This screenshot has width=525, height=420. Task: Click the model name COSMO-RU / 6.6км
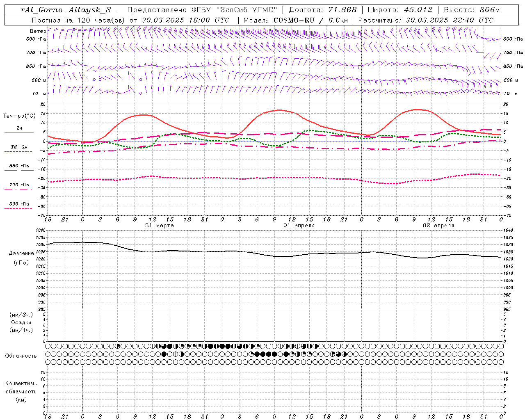tap(311, 20)
